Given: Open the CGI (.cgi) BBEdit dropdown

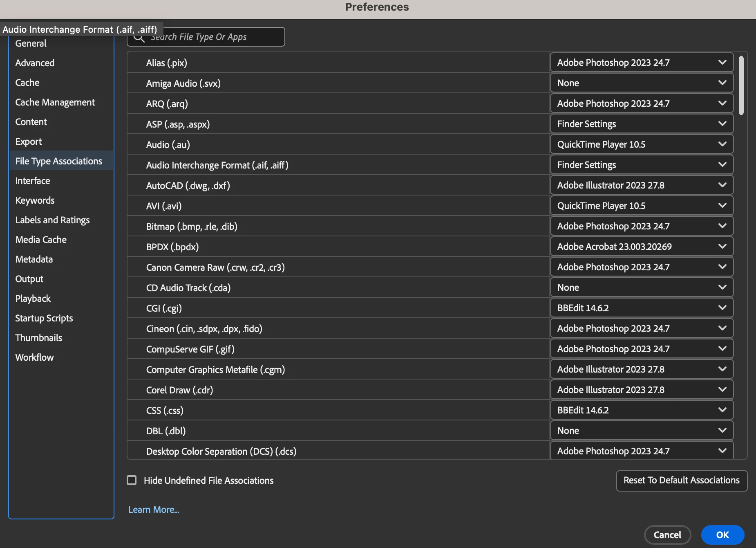Looking at the screenshot, I should [642, 308].
